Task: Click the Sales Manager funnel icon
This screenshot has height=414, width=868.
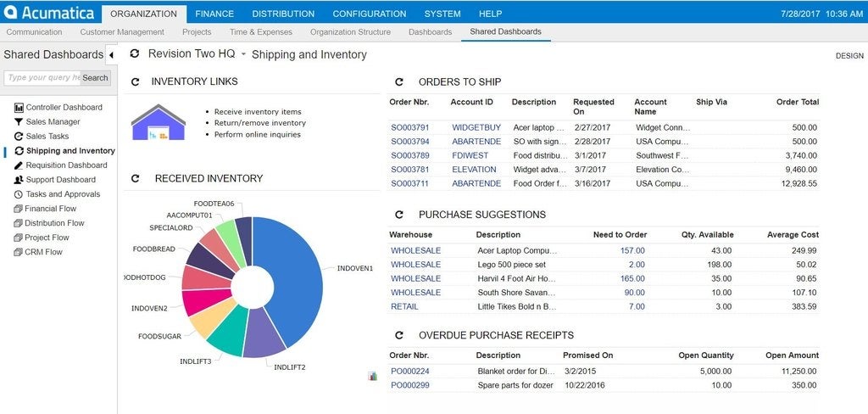Action: 19,122
